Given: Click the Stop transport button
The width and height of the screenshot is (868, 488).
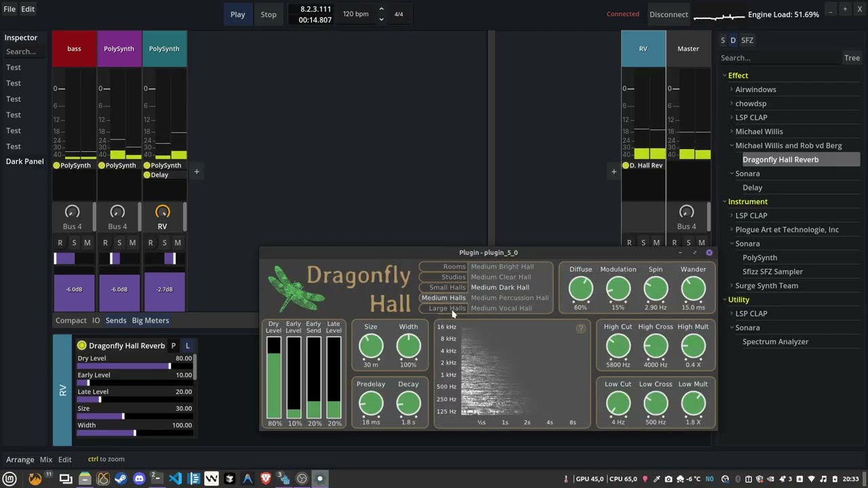Looking at the screenshot, I should pos(269,14).
